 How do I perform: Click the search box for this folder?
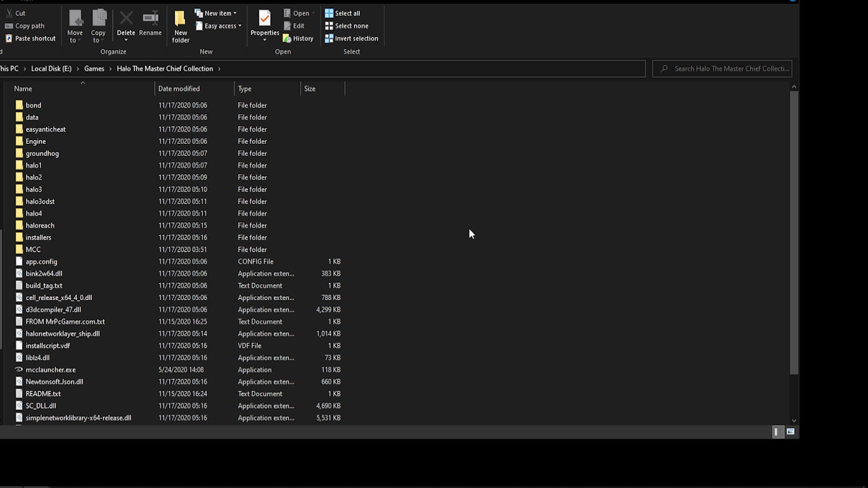722,69
